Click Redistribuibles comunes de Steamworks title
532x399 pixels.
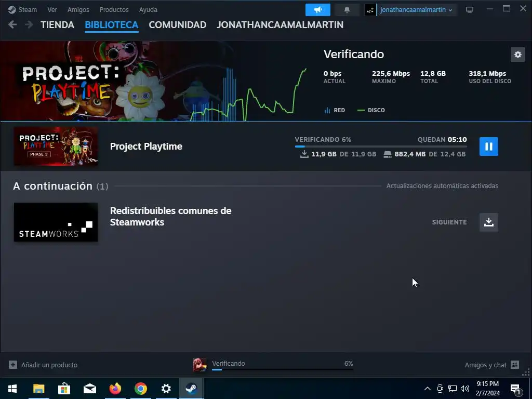[x=170, y=217]
